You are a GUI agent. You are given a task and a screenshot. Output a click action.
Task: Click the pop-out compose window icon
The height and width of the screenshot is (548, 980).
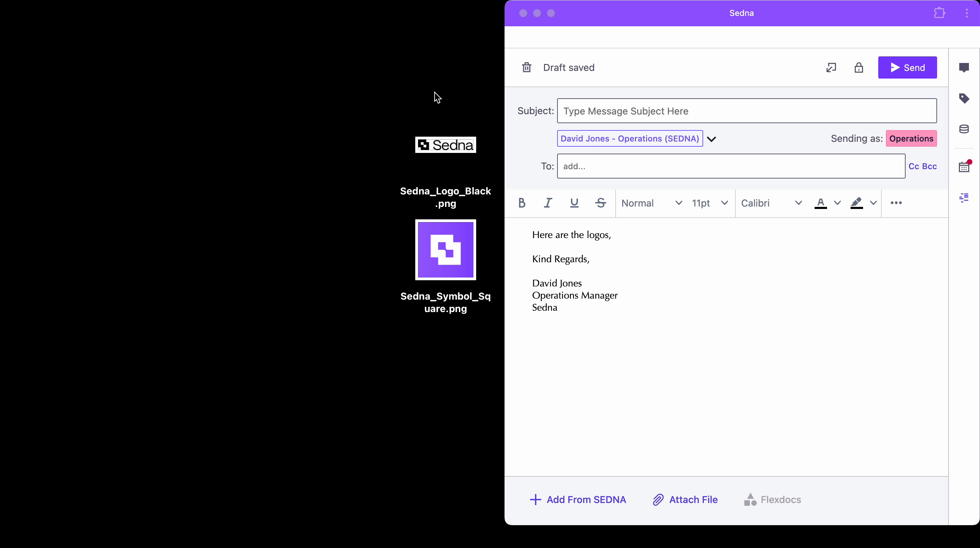click(831, 68)
